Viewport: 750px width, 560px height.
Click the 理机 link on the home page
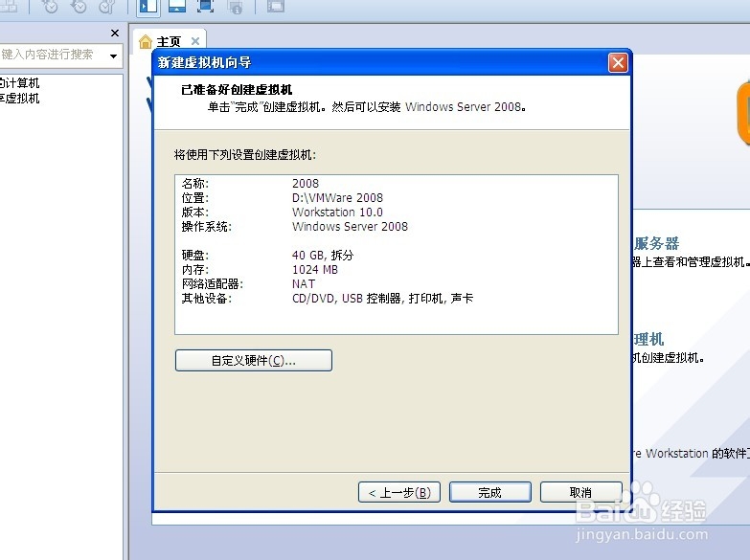[649, 340]
